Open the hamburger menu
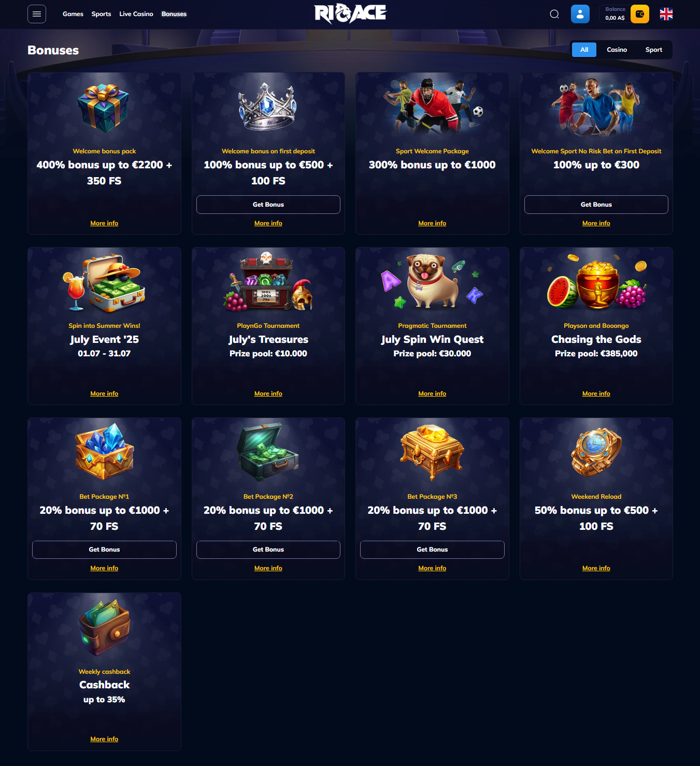700x766 pixels. coord(37,14)
